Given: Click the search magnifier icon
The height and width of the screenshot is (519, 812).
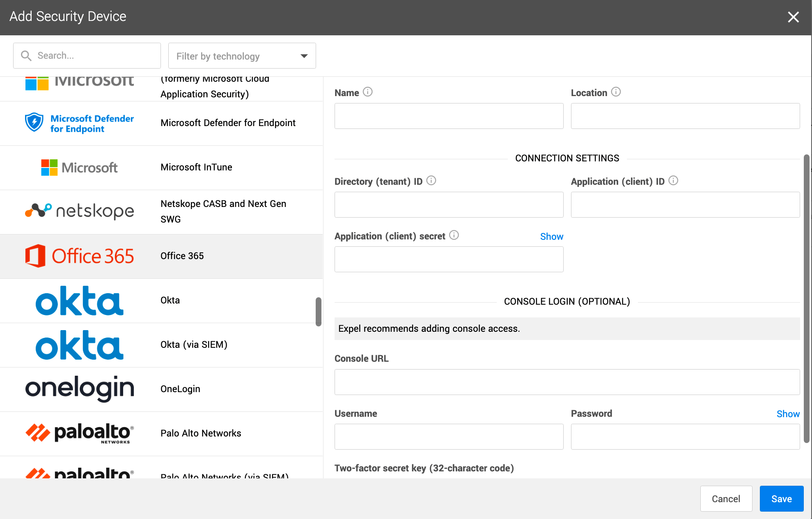Looking at the screenshot, I should pos(26,56).
